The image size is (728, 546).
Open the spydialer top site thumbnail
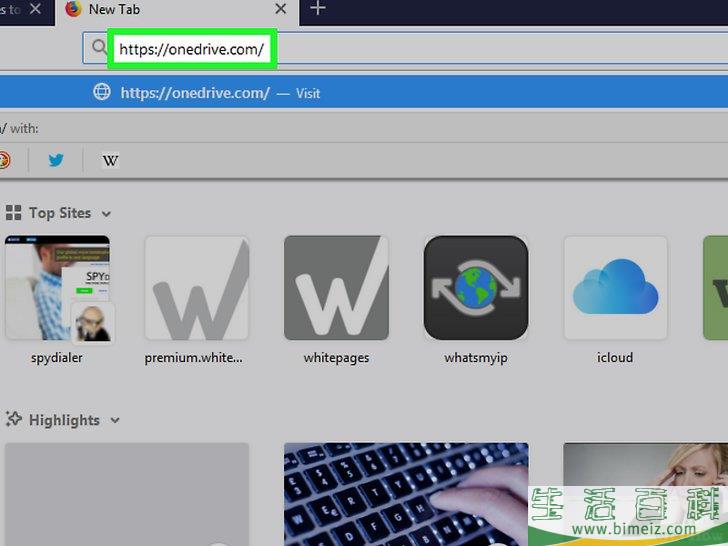click(58, 288)
